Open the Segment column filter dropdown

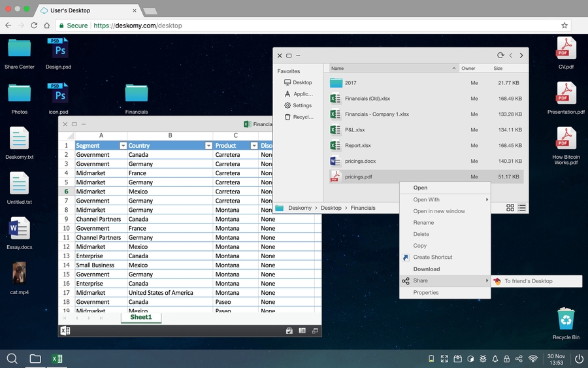tap(123, 146)
